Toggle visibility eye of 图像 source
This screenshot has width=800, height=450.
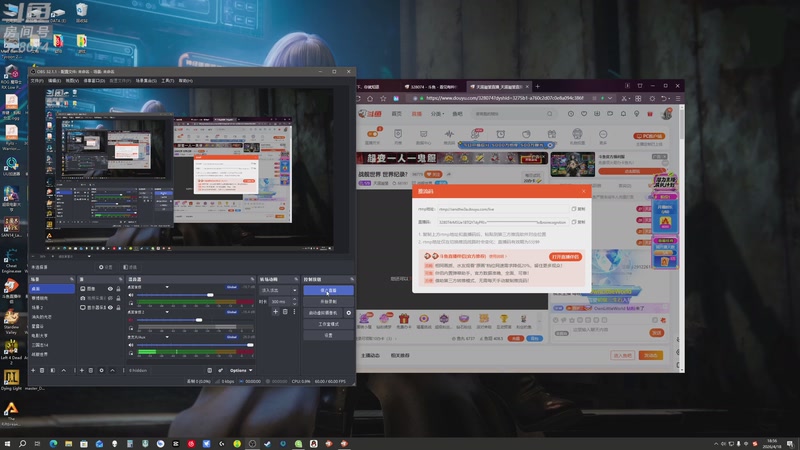(110, 289)
